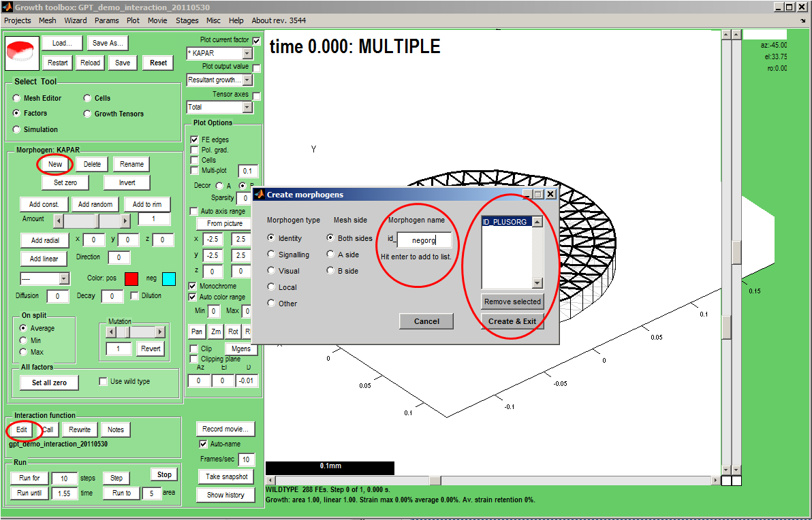812x520 pixels.
Task: Click the MATLAB icon in dialog title
Action: [260, 195]
